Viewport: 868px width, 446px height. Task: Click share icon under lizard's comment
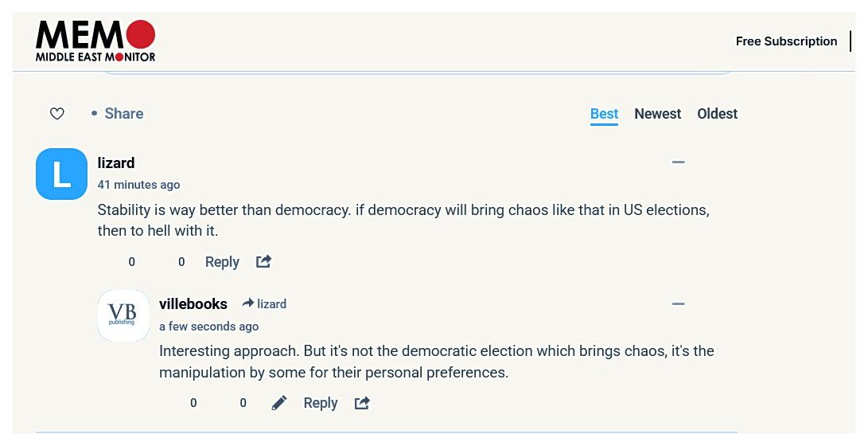pos(263,261)
